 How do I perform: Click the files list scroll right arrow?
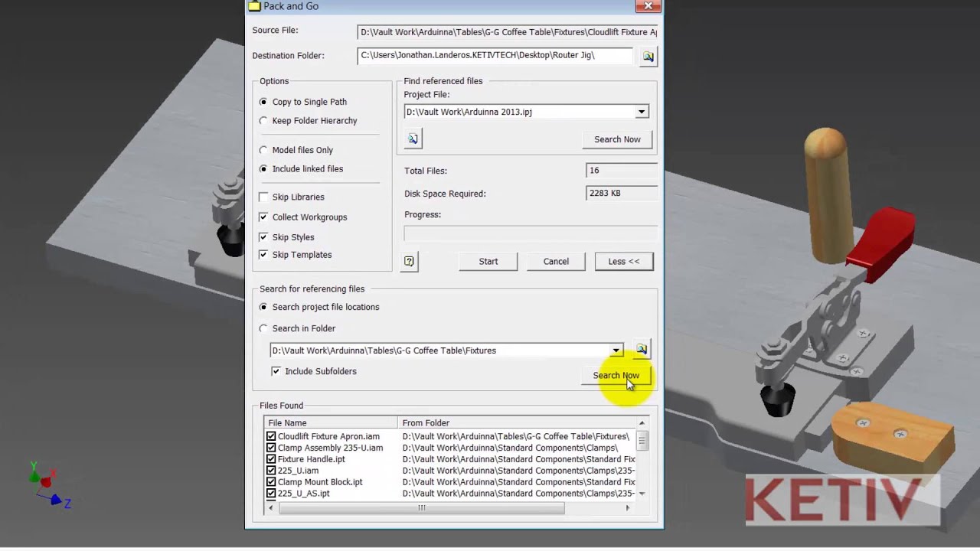(x=628, y=508)
